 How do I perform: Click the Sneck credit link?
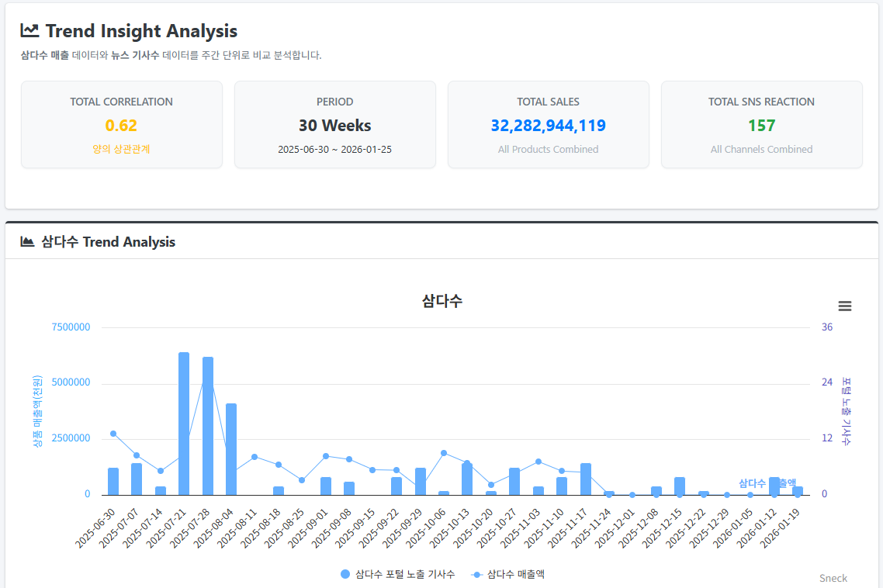833,578
